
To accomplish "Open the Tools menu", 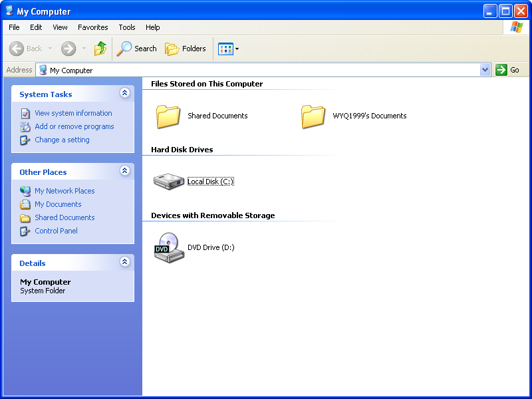I will [126, 27].
